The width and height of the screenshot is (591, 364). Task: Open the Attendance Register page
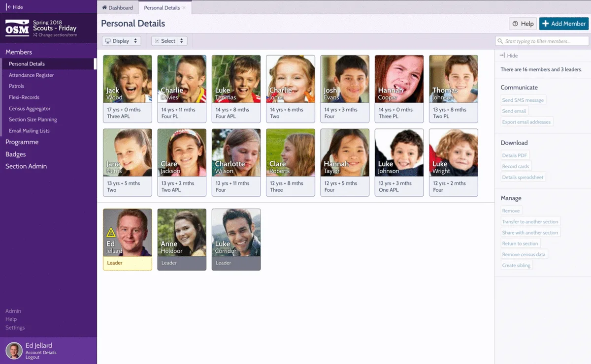(31, 75)
